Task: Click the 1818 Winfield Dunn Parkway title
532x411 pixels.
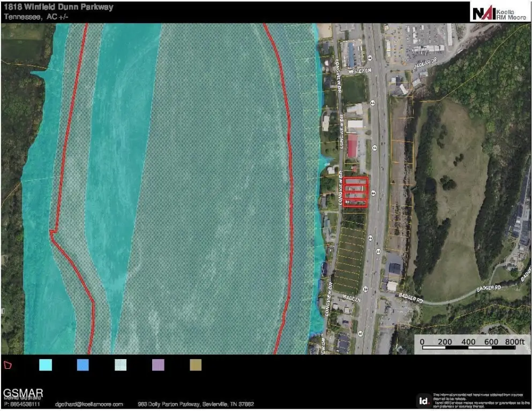Action: point(58,7)
